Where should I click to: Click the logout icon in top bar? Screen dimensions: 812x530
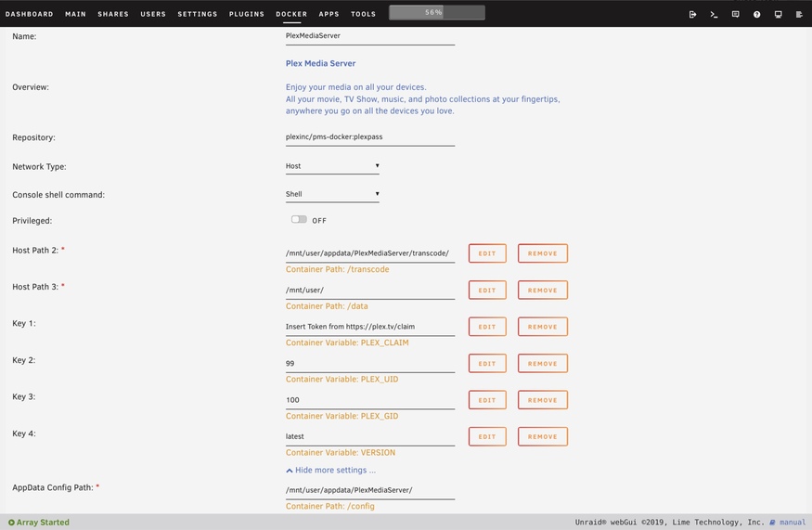(692, 14)
